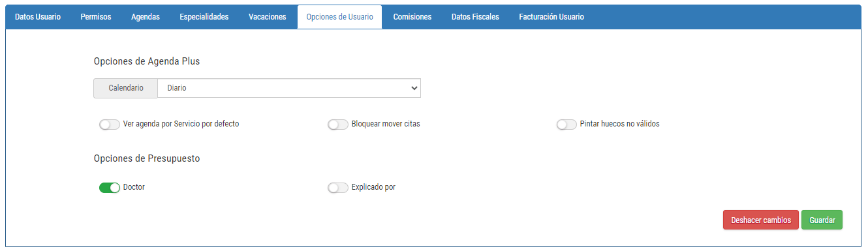Save changes with the Guardar button
Screen dimensions: 868x251
(822, 220)
